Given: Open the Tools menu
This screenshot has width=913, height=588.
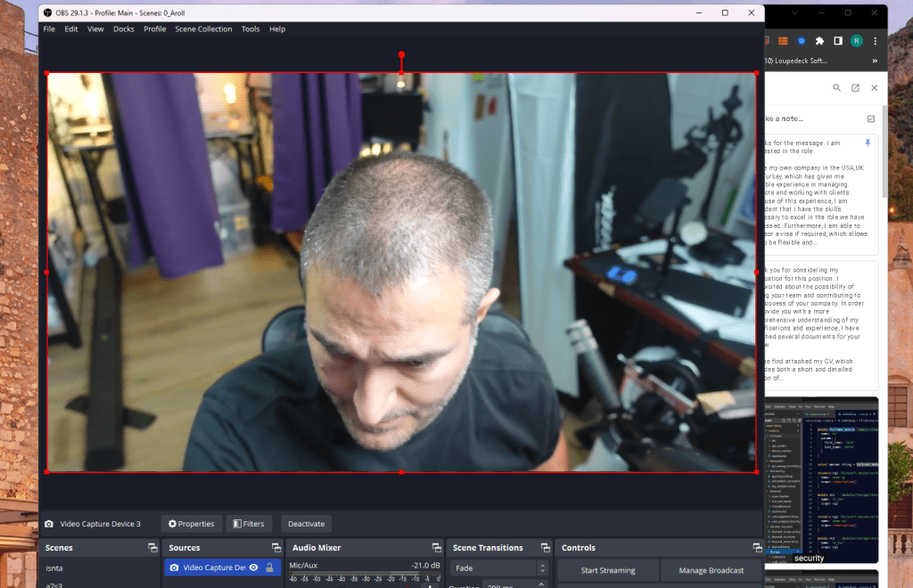Looking at the screenshot, I should (x=251, y=29).
